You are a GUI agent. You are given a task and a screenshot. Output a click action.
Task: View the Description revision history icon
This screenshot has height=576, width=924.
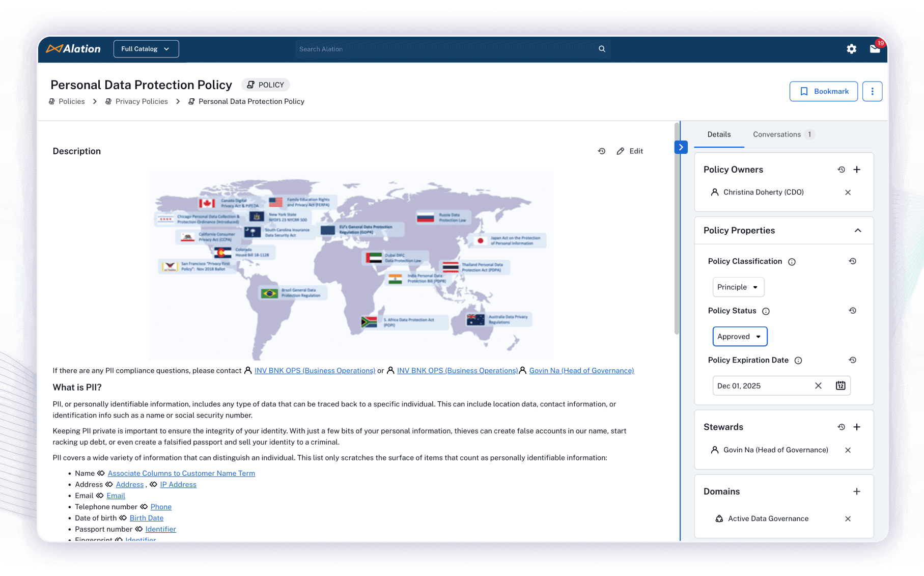pyautogui.click(x=602, y=151)
